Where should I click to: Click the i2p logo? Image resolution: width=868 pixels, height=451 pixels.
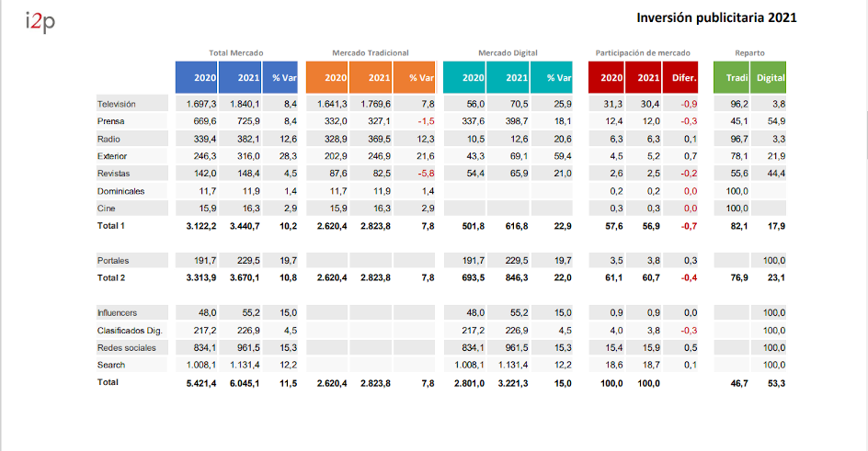40,22
